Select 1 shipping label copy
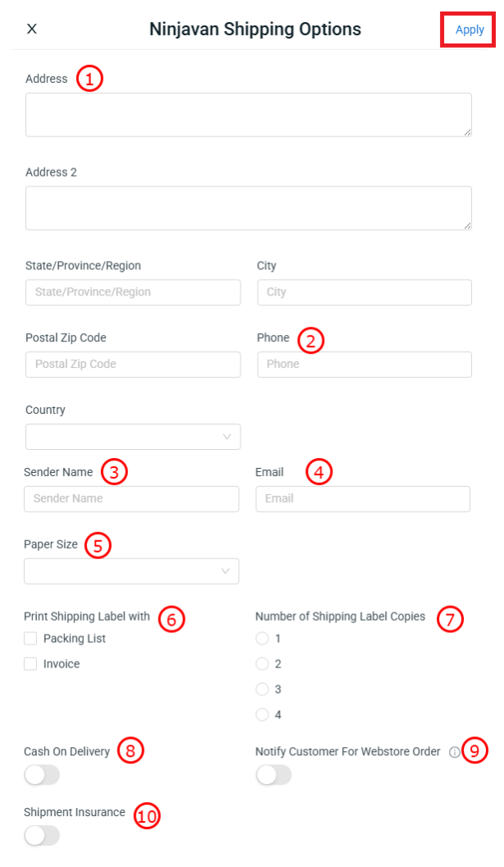 click(x=263, y=639)
